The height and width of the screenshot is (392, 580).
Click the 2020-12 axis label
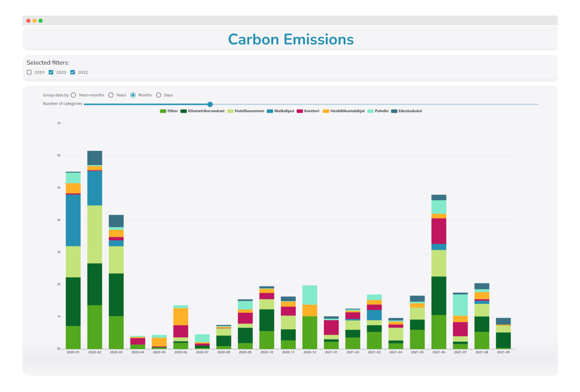[310, 352]
